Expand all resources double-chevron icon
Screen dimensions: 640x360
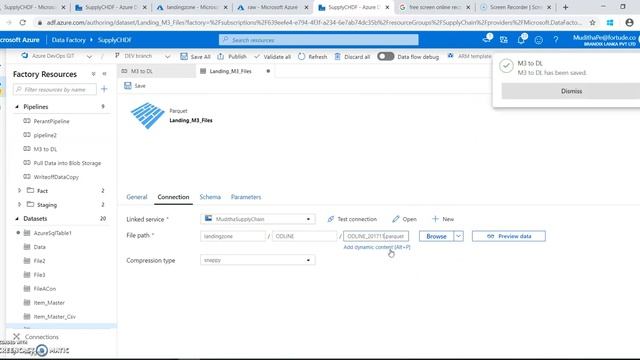click(93, 74)
